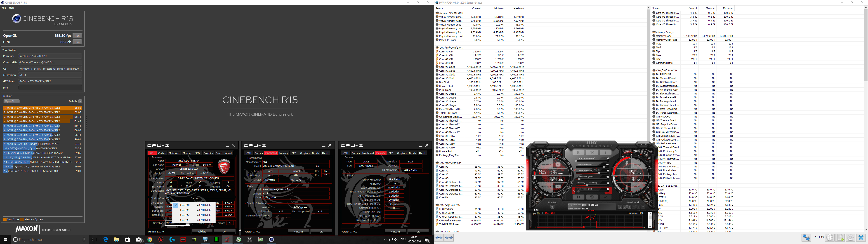Click HWiNFO shrink columns arrows icon
The width and height of the screenshot is (868, 244).
click(449, 238)
